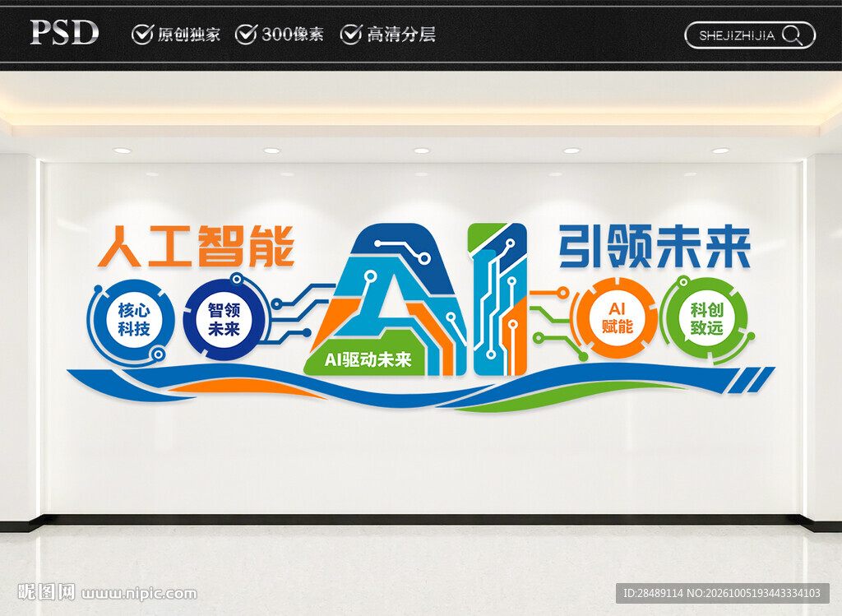Click the blue 引领未来 heading
The width and height of the screenshot is (842, 616).
pyautogui.click(x=655, y=247)
